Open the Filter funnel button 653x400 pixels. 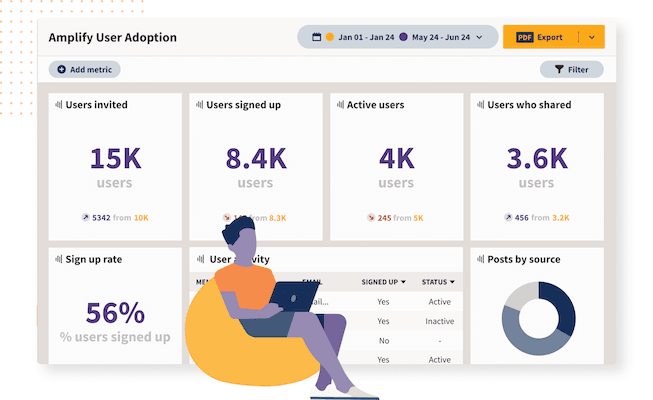[571, 70]
